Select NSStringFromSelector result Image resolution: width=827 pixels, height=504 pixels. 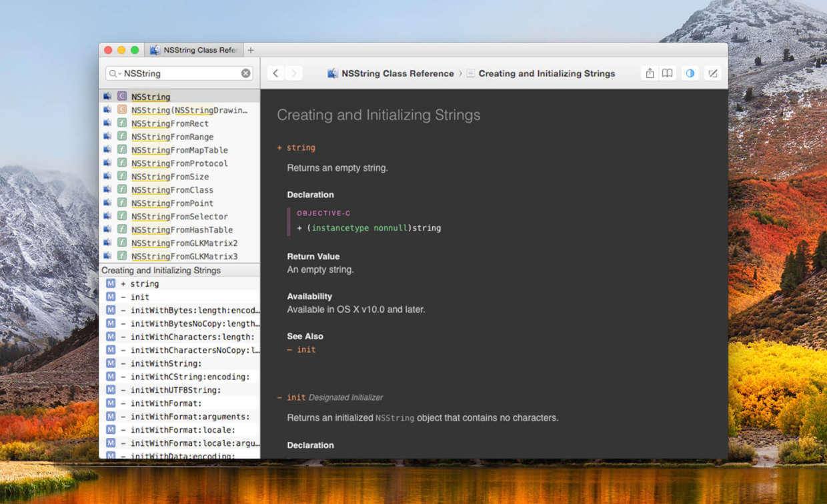pos(179,217)
